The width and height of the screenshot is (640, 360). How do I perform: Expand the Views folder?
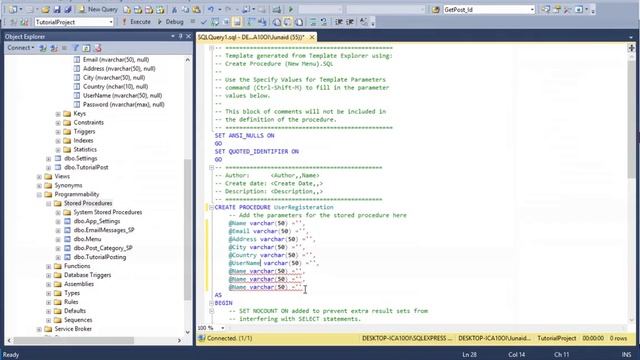(x=39, y=177)
